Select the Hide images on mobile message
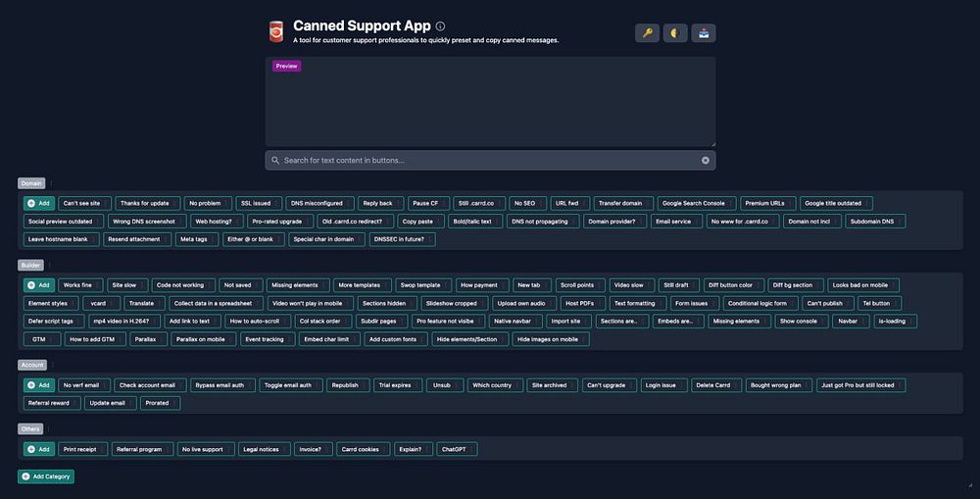 click(x=551, y=339)
